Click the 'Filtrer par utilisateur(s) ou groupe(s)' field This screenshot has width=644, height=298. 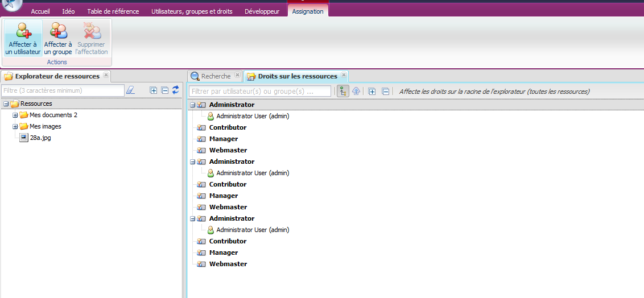point(260,91)
